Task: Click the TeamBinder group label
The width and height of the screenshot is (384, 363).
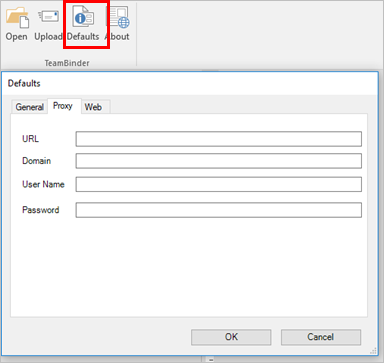Action: tap(67, 63)
